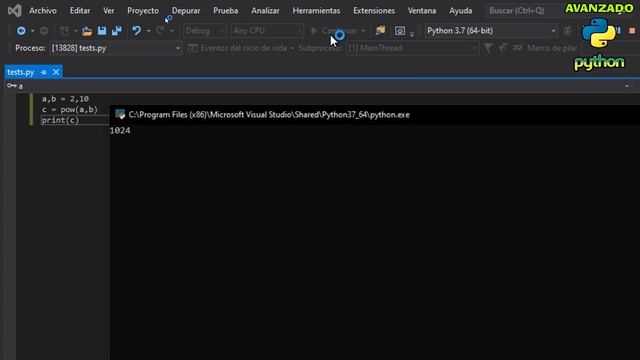
Task: Click the console window title path text
Action: pyautogui.click(x=269, y=115)
